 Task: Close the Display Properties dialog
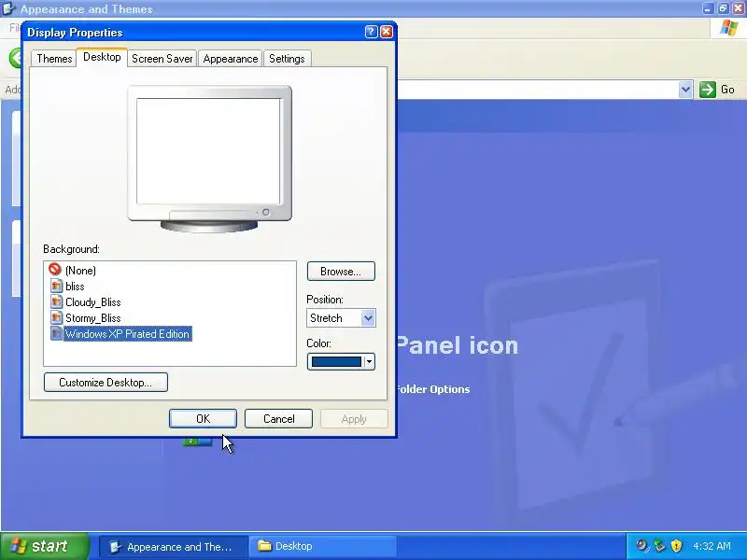tap(387, 32)
